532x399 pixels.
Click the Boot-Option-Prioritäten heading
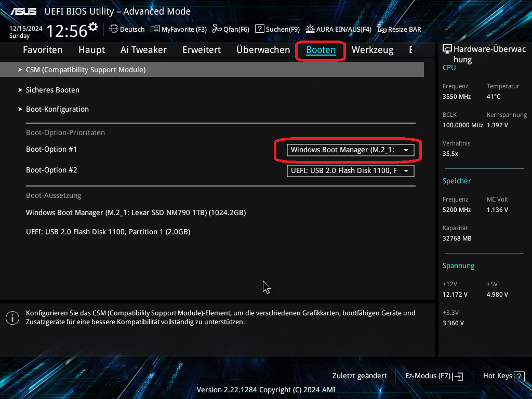[x=65, y=132]
